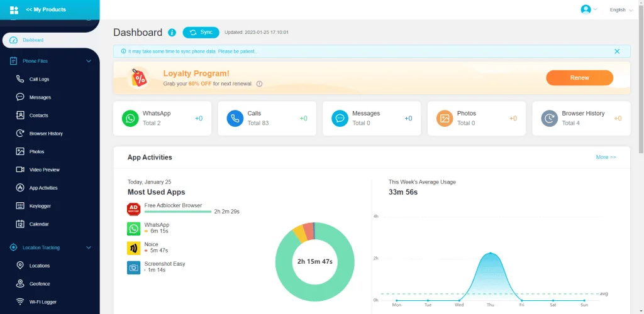
Task: Click the orange Renew button
Action: tap(579, 78)
